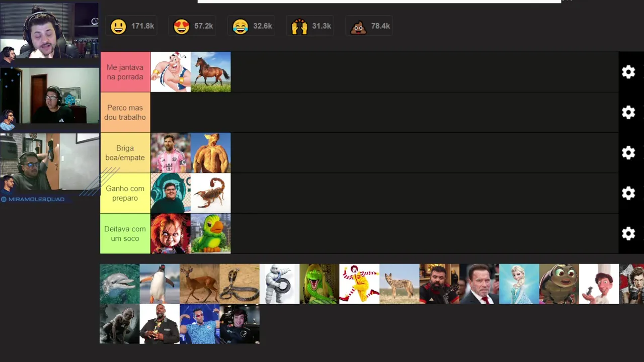The height and width of the screenshot is (362, 644).
Task: Open settings gear for 'Me jantava na porrada' row
Action: pyautogui.click(x=628, y=72)
